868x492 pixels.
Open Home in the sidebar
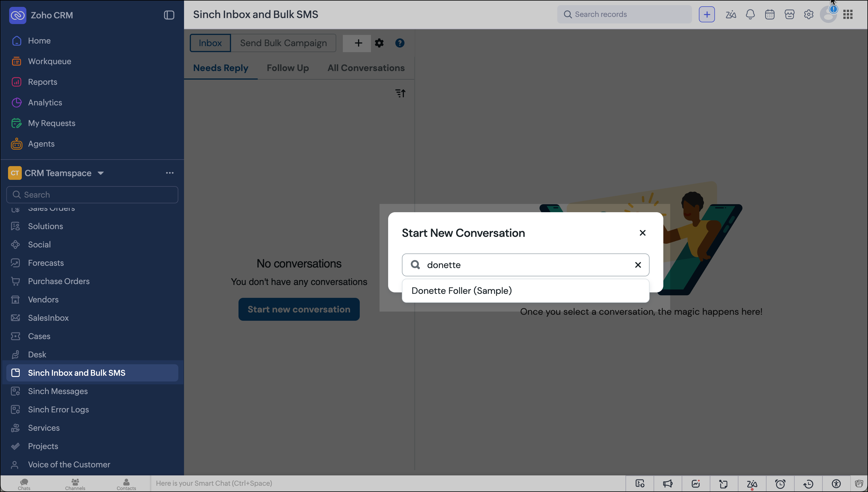[39, 41]
